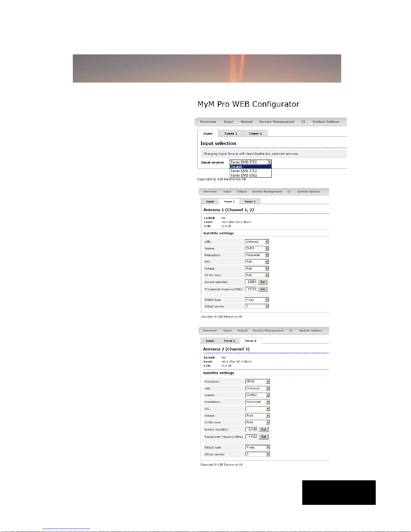Click the 'Antenna 2 (Channel 3)' heading

point(226,349)
